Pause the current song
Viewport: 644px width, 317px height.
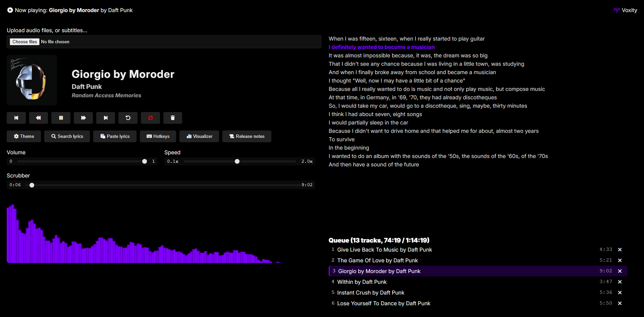(x=61, y=118)
